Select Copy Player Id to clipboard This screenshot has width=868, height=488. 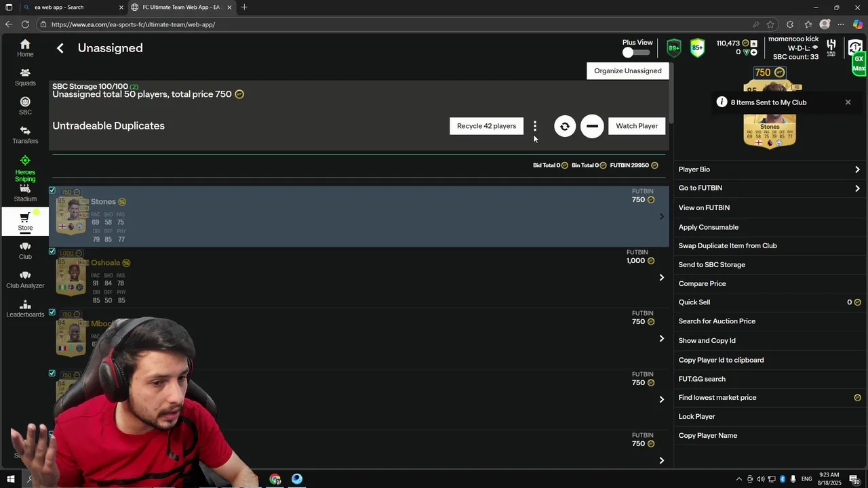[770, 360]
